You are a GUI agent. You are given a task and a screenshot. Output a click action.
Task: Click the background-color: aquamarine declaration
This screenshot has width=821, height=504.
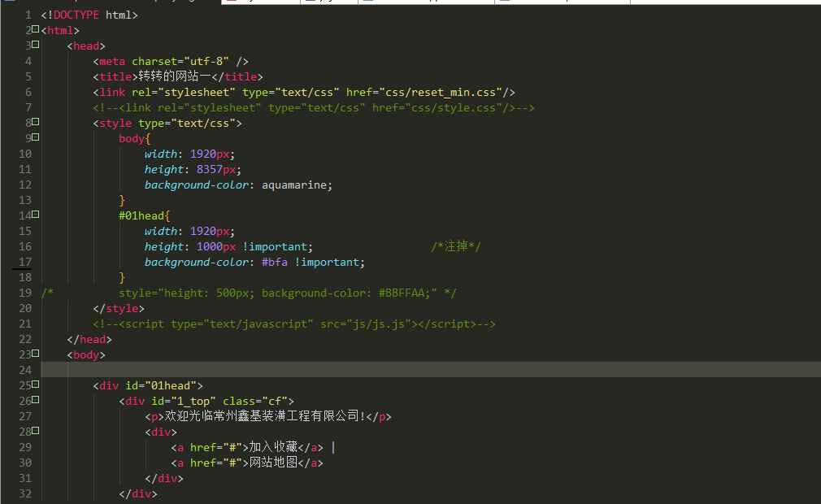tap(238, 185)
